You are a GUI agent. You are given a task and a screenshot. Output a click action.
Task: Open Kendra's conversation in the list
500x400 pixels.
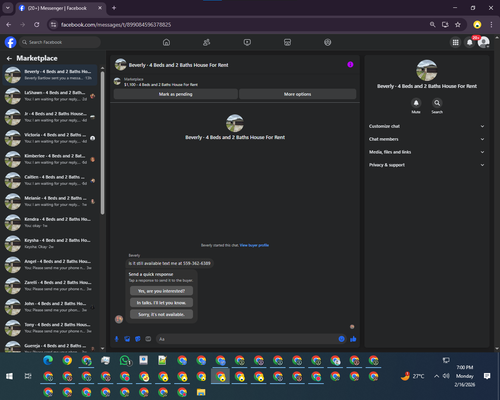[50, 222]
